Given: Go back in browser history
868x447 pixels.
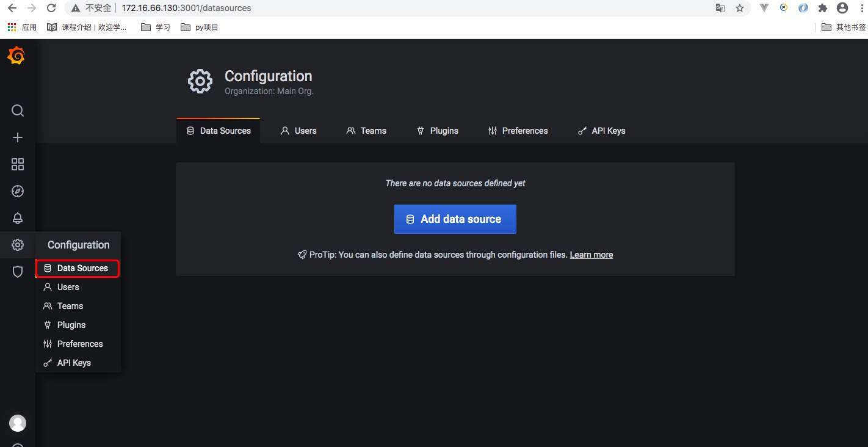Looking at the screenshot, I should [12, 8].
